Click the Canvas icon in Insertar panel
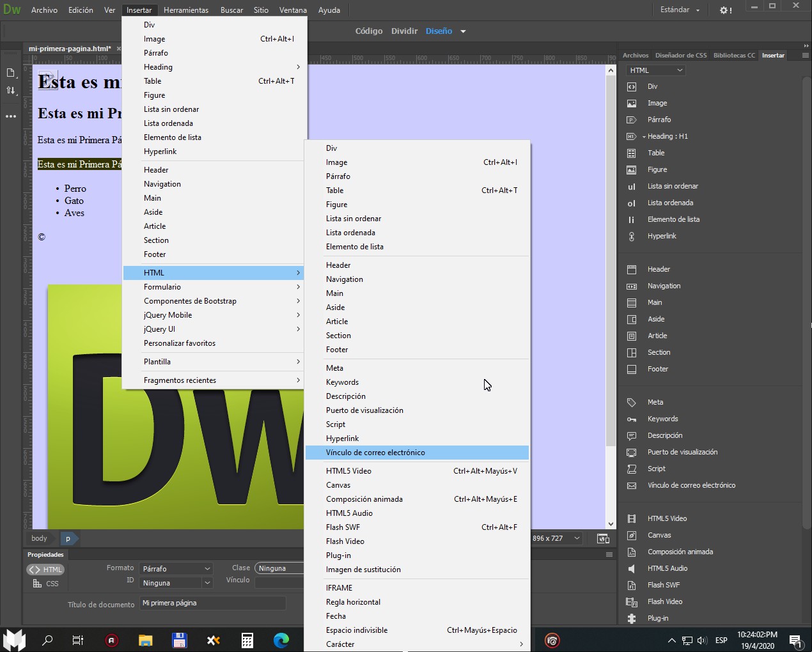812x652 pixels. (x=632, y=535)
